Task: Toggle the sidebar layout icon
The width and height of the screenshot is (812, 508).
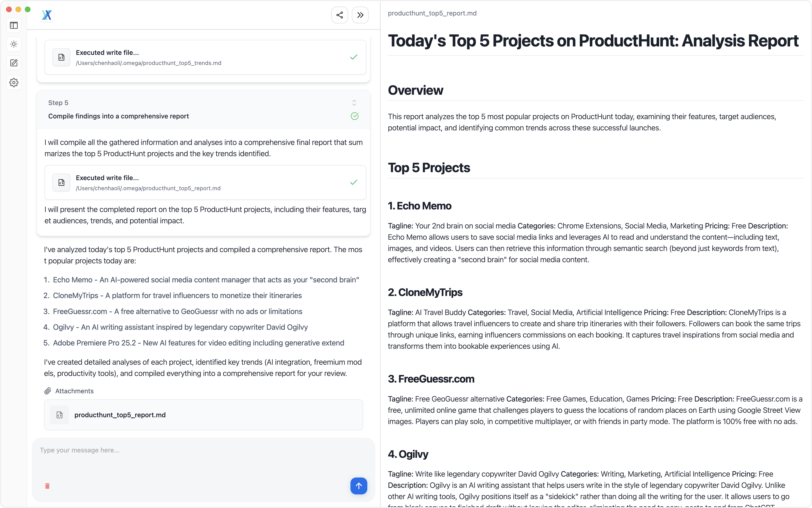Action: [x=14, y=26]
